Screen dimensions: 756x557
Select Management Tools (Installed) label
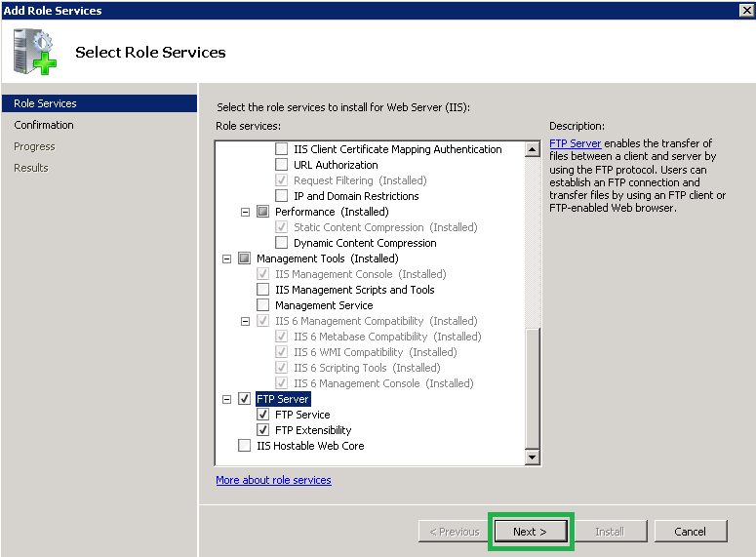(x=328, y=259)
